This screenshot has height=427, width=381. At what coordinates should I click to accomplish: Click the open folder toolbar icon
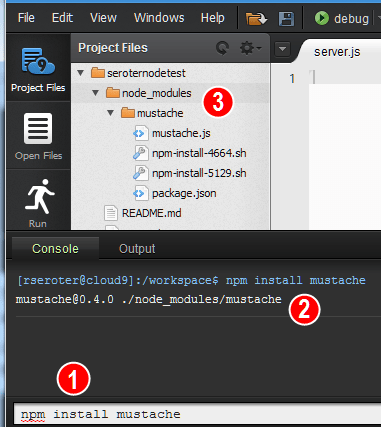tap(256, 19)
